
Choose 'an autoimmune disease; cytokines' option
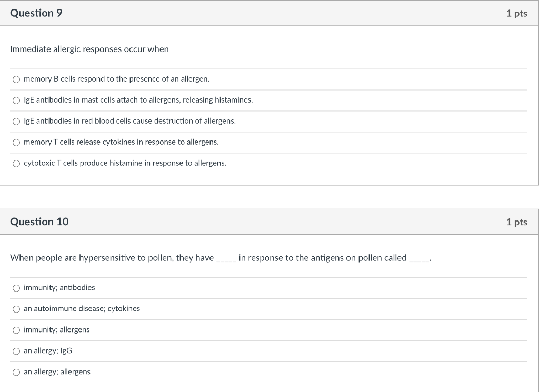[16, 309]
